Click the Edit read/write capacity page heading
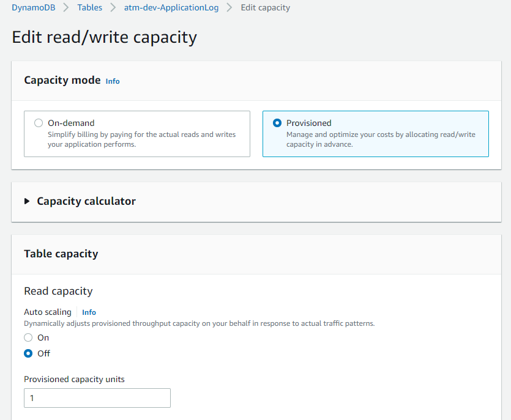The height and width of the screenshot is (420, 511). pyautogui.click(x=104, y=37)
